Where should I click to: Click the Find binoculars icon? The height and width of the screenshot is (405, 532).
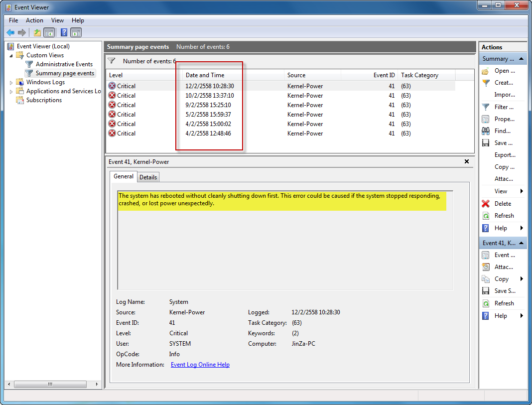point(486,131)
